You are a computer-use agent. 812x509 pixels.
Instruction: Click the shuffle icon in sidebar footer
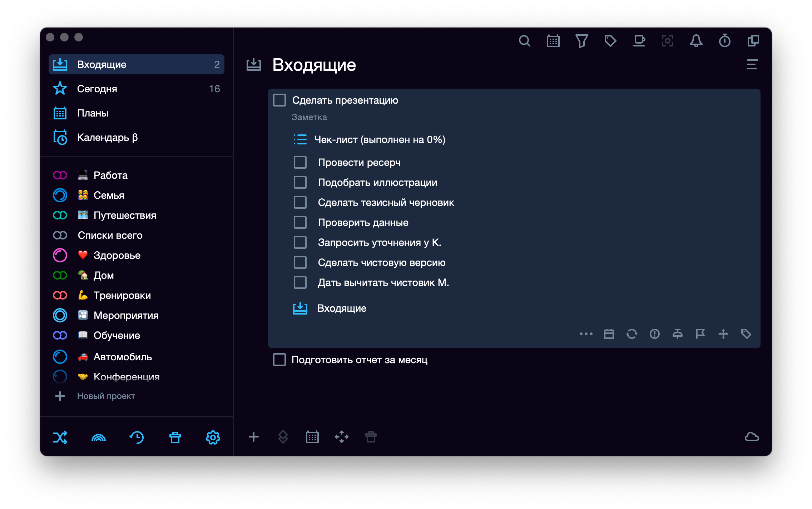coord(60,438)
